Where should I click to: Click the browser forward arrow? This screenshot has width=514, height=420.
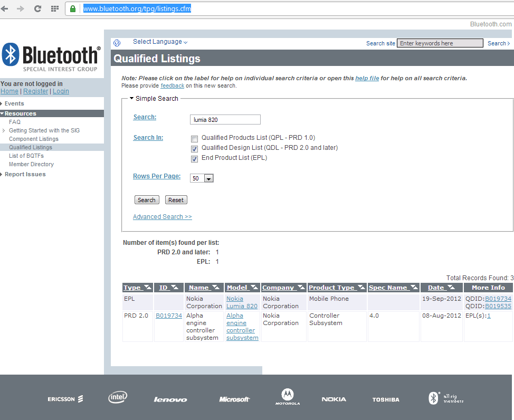[x=21, y=8]
